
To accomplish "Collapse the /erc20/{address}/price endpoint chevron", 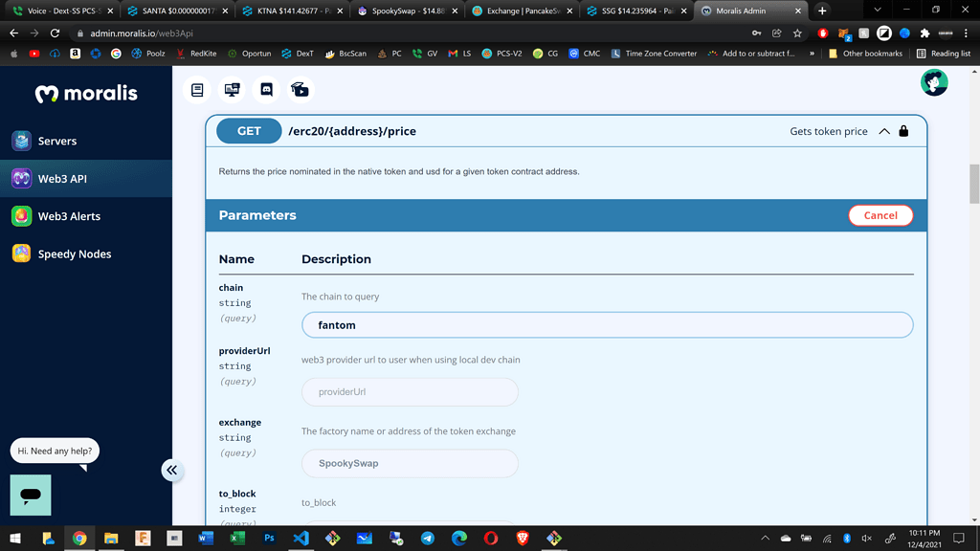I will coord(883,131).
